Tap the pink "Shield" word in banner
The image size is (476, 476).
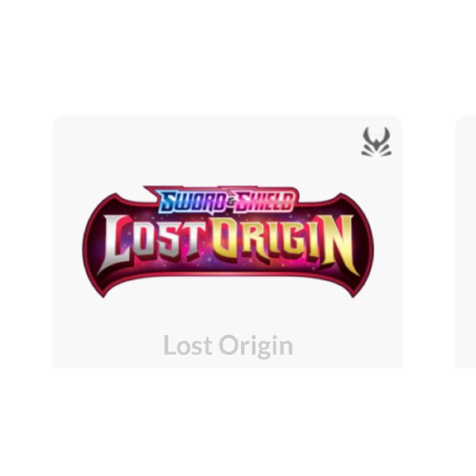click(265, 201)
